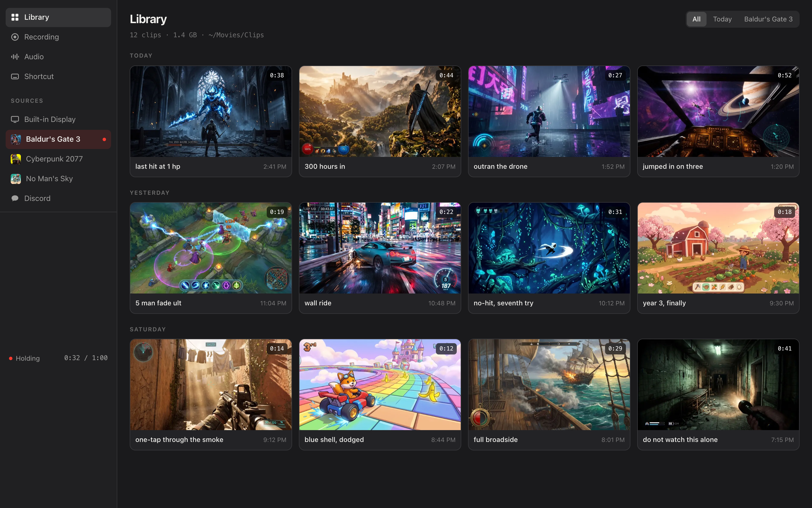
Task: Click the Recording circle icon
Action: pyautogui.click(x=15, y=37)
